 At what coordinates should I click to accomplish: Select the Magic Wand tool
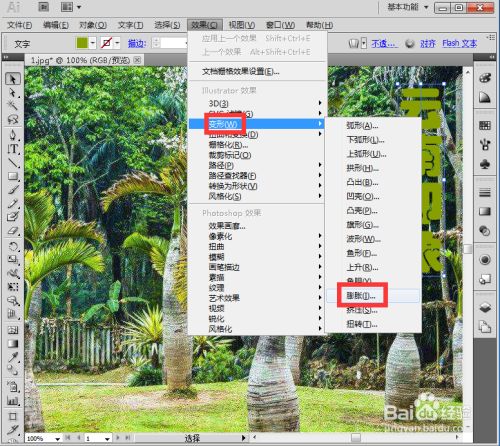tap(13, 105)
